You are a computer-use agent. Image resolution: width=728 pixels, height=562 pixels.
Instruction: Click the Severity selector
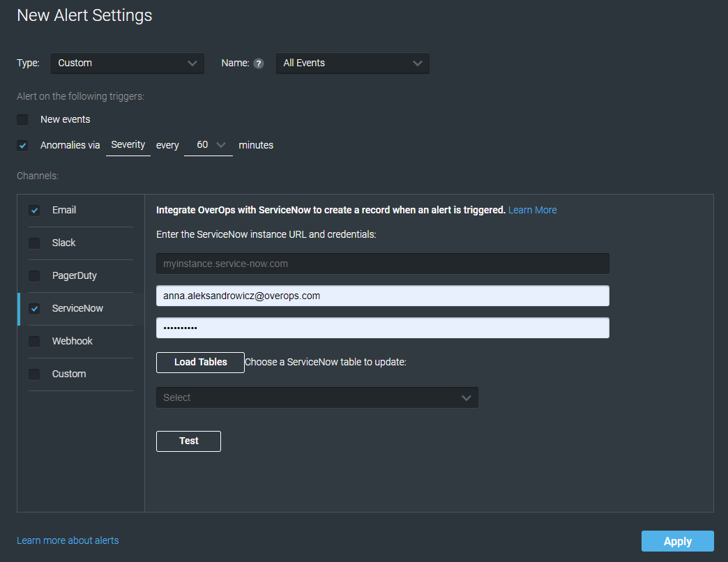click(x=128, y=145)
